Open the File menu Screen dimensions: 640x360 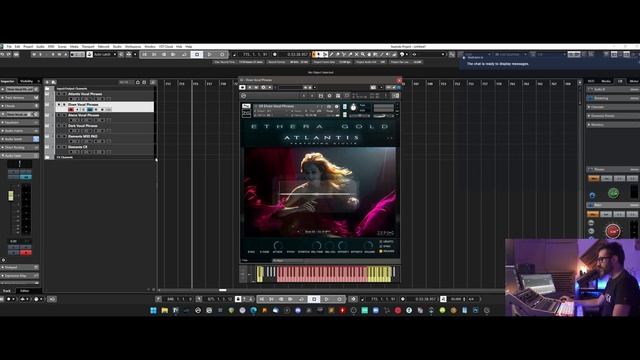pos(9,47)
